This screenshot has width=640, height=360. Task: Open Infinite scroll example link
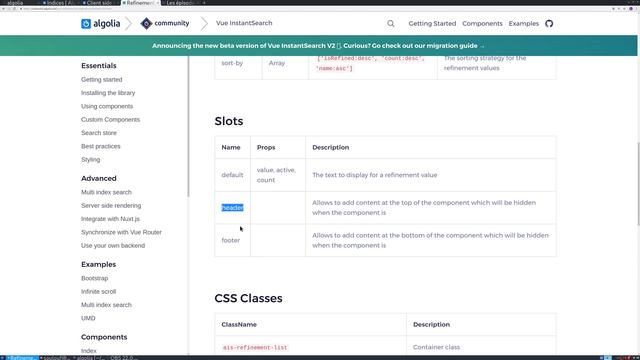click(98, 291)
